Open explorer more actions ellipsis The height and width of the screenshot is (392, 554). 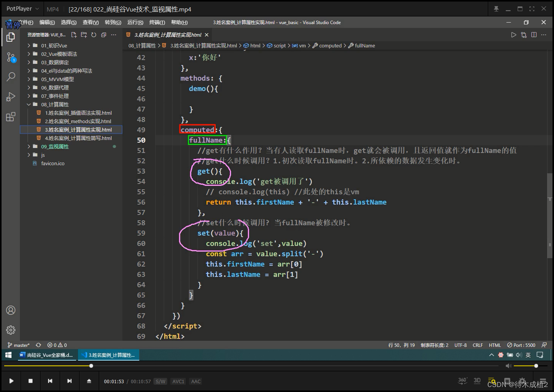tap(114, 35)
